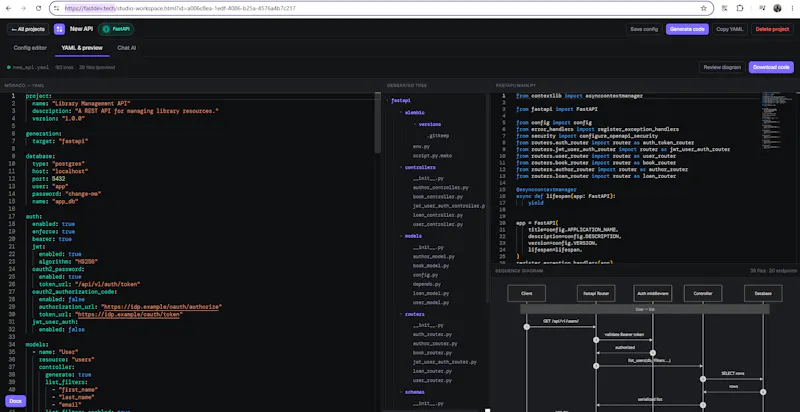The height and width of the screenshot is (412, 800).
Task: Open user_router.py file
Action: [433, 380]
